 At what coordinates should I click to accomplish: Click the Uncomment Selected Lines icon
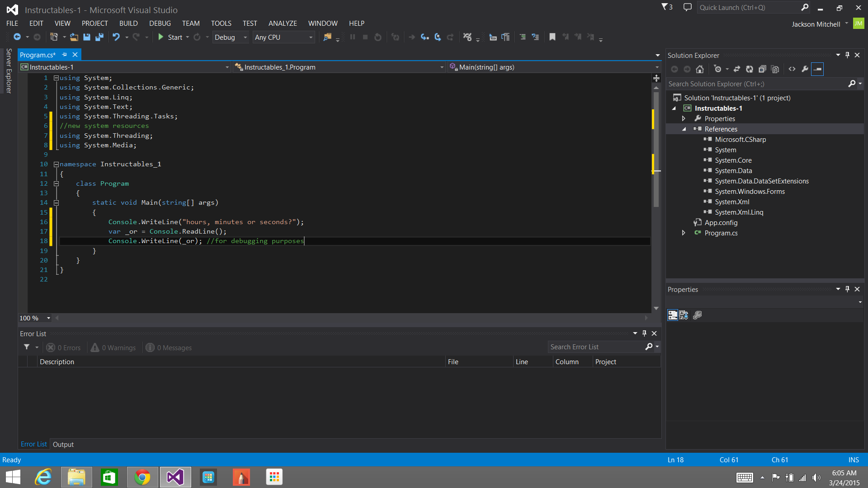pos(535,37)
